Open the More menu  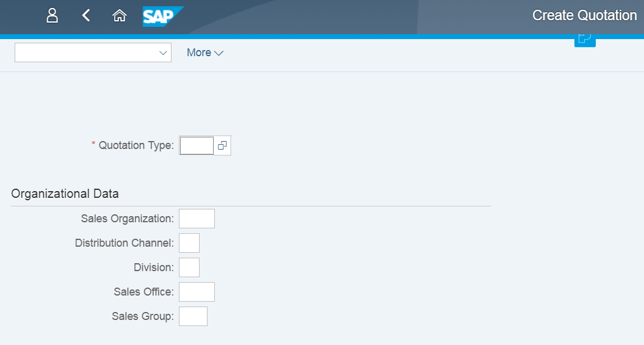[204, 53]
